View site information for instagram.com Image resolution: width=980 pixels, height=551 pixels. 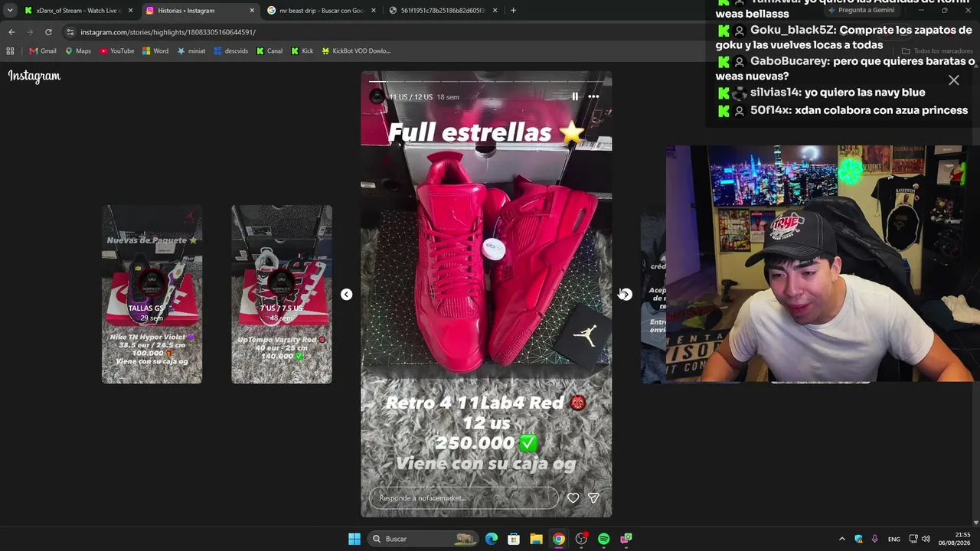(x=70, y=32)
